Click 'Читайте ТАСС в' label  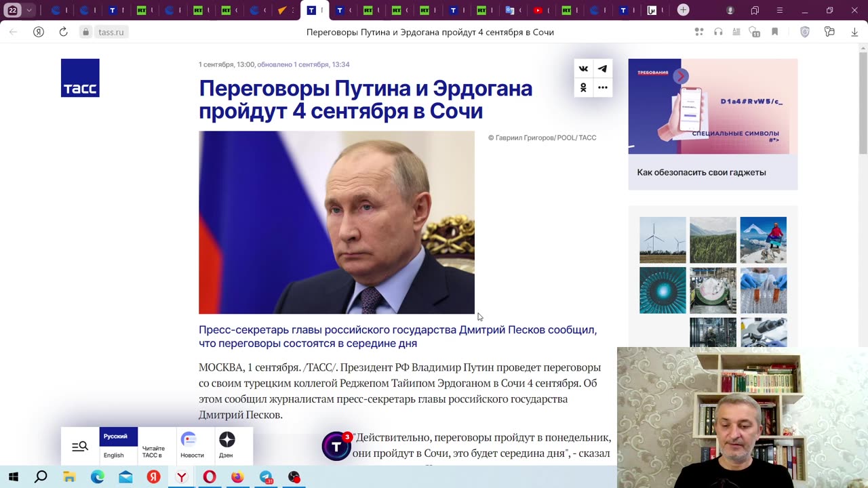[x=153, y=452]
